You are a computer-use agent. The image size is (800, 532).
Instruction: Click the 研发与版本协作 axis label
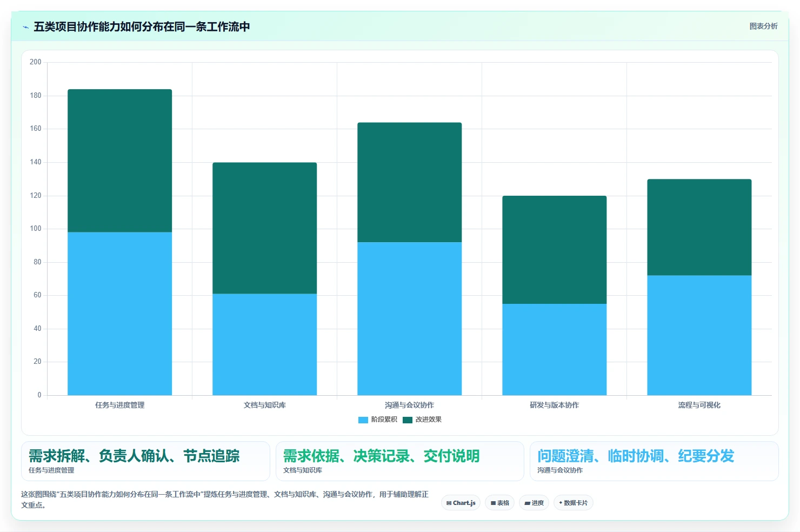coord(554,405)
